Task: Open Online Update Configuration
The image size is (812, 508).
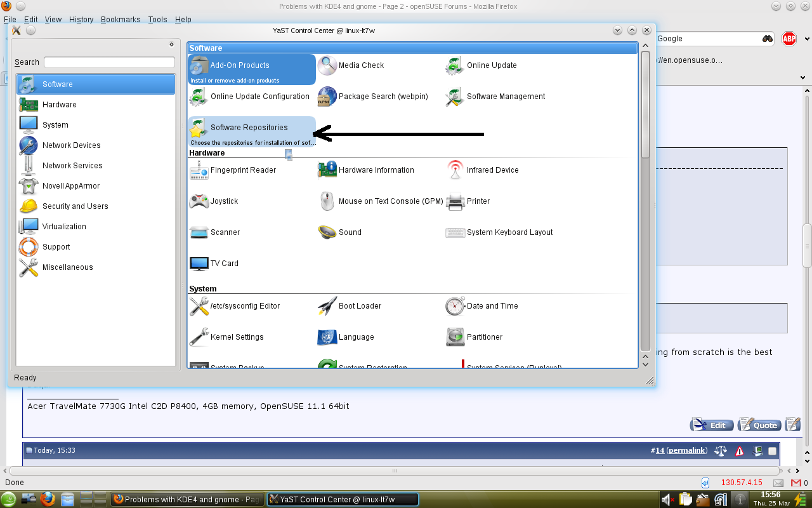Action: 249,97
